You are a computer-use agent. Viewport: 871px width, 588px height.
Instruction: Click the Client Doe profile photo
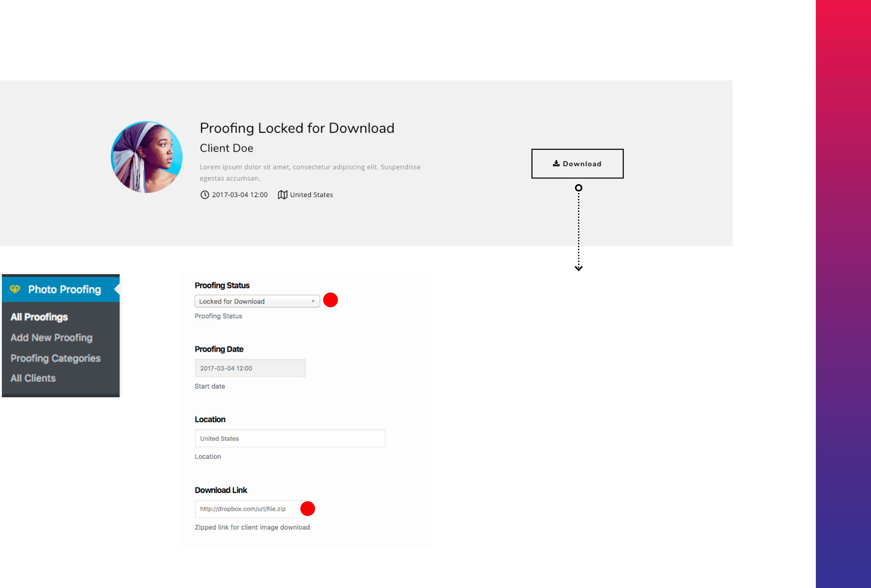pos(147,157)
